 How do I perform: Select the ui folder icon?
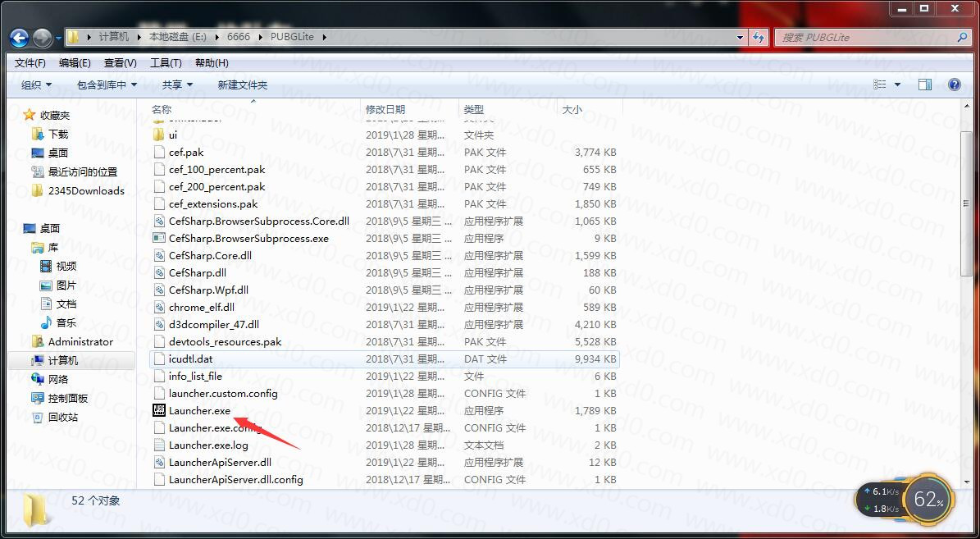pos(159,135)
